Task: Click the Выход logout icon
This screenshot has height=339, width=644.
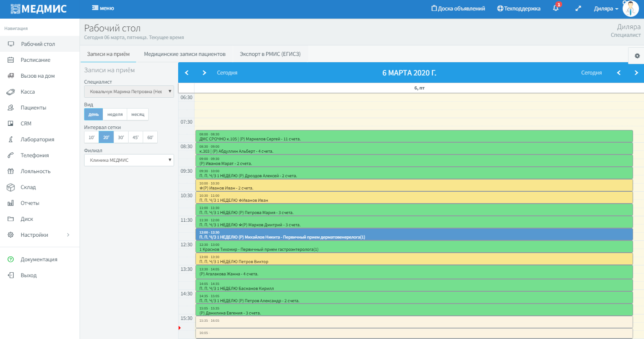Action: coord(11,275)
